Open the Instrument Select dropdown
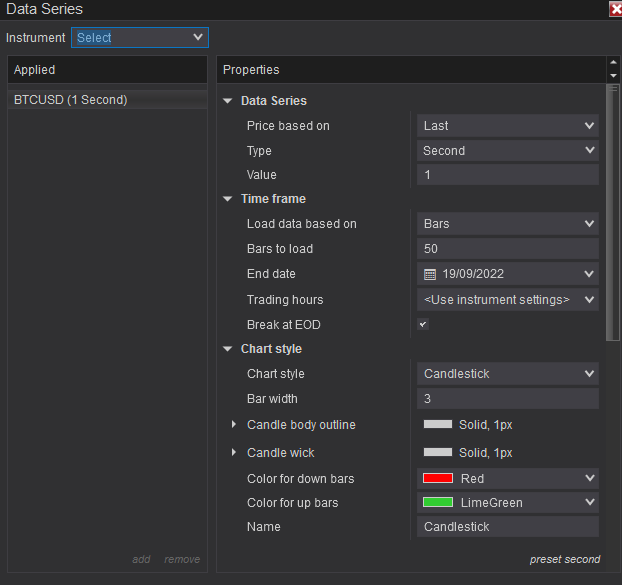 [x=139, y=38]
